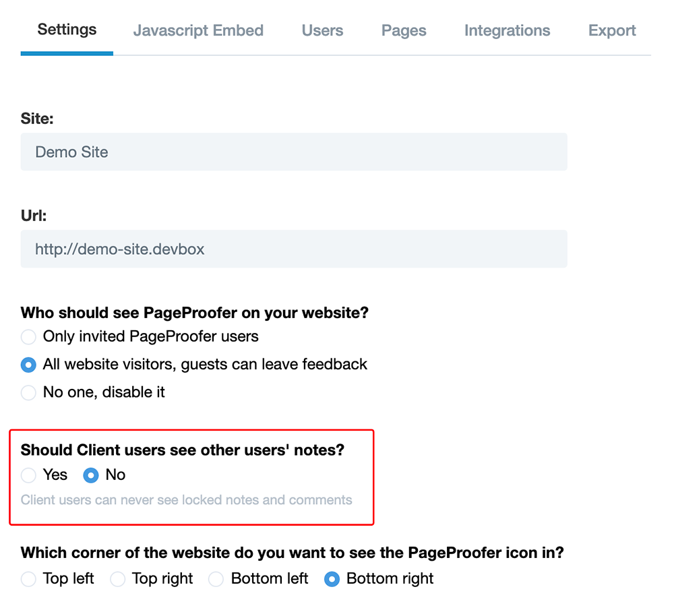Switch to the Javascript Embed tab

(198, 30)
